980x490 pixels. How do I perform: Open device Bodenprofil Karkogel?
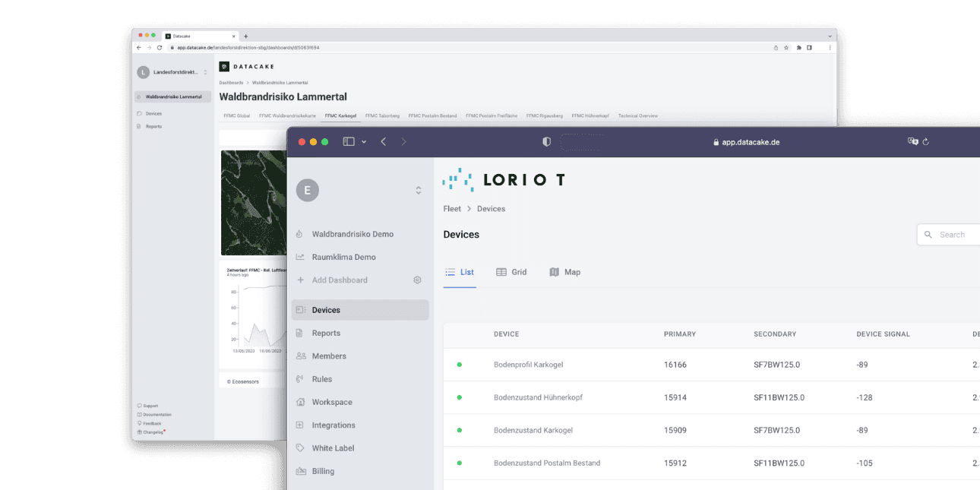(x=528, y=365)
